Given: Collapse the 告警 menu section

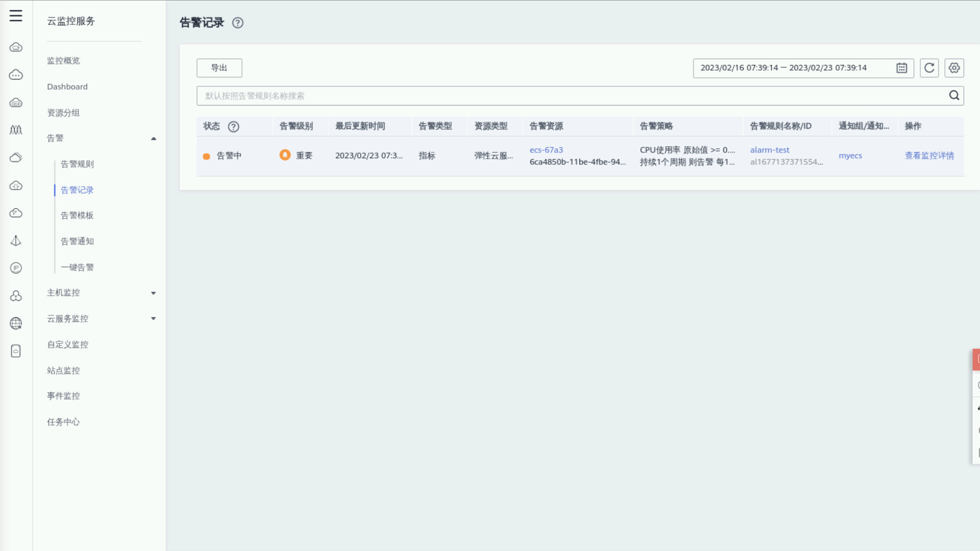Looking at the screenshot, I should (x=153, y=138).
